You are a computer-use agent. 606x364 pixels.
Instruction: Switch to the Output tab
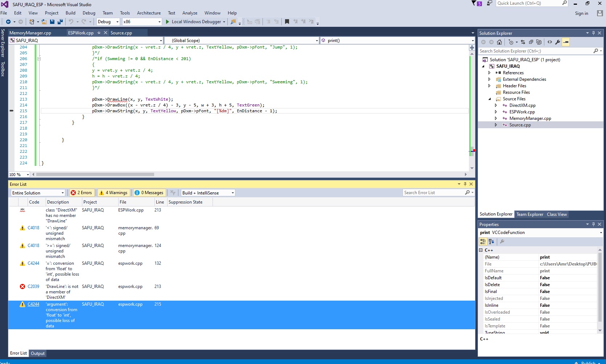[38, 353]
